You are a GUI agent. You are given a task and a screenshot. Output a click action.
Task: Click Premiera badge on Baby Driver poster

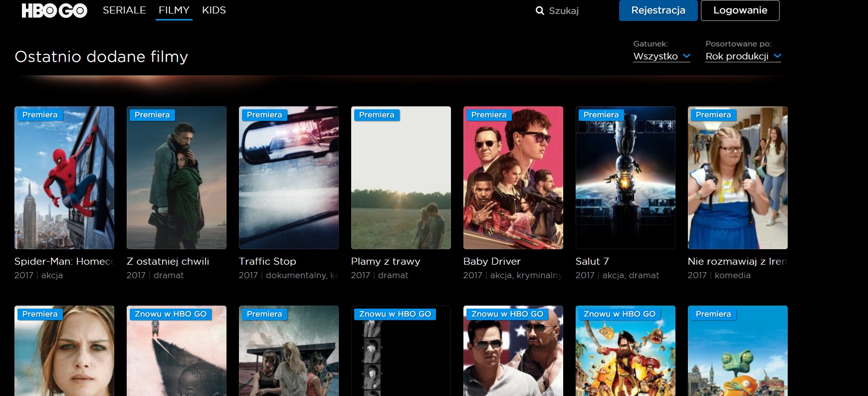point(489,115)
